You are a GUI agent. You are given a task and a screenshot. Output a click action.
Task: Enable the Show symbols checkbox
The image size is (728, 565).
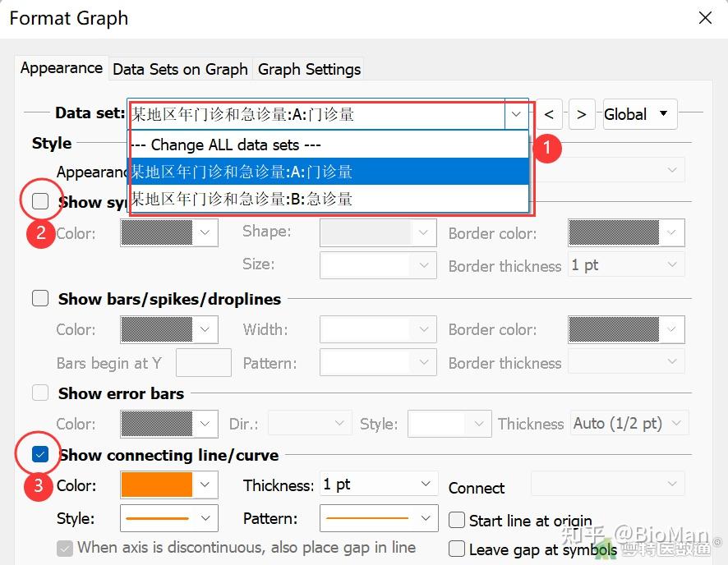point(40,201)
